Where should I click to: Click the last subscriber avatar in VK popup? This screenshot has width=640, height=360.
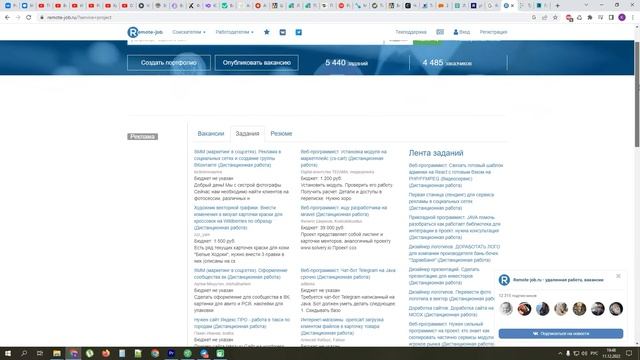[x=616, y=309]
